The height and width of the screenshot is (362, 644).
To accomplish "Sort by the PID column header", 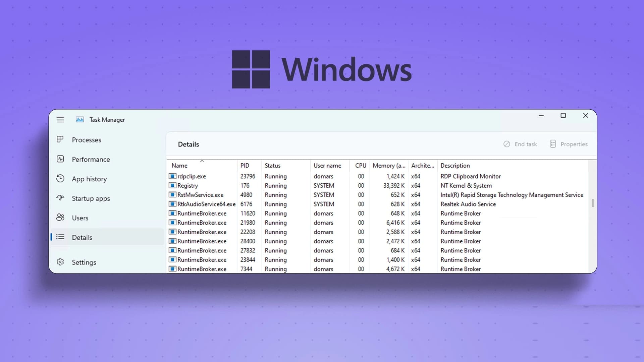I will 249,166.
